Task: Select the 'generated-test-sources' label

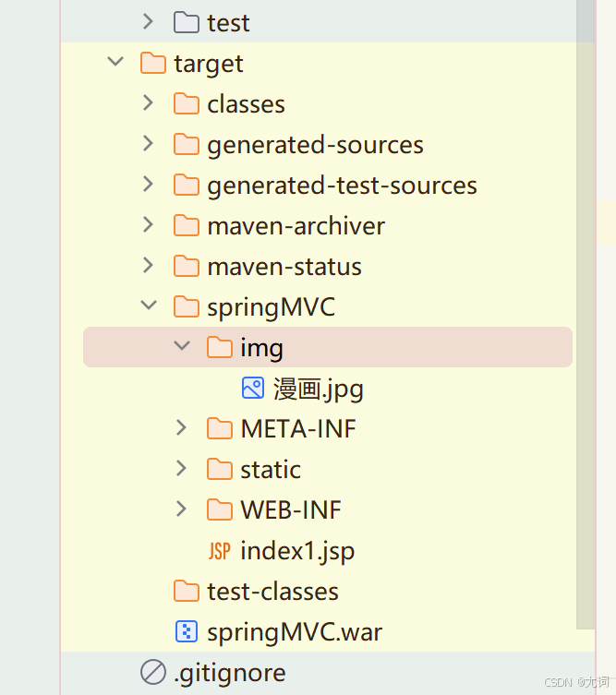Action: click(342, 186)
